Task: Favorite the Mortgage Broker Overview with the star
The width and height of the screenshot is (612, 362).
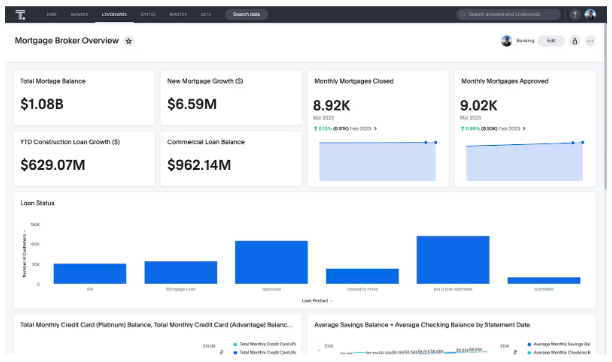Action: [x=128, y=41]
